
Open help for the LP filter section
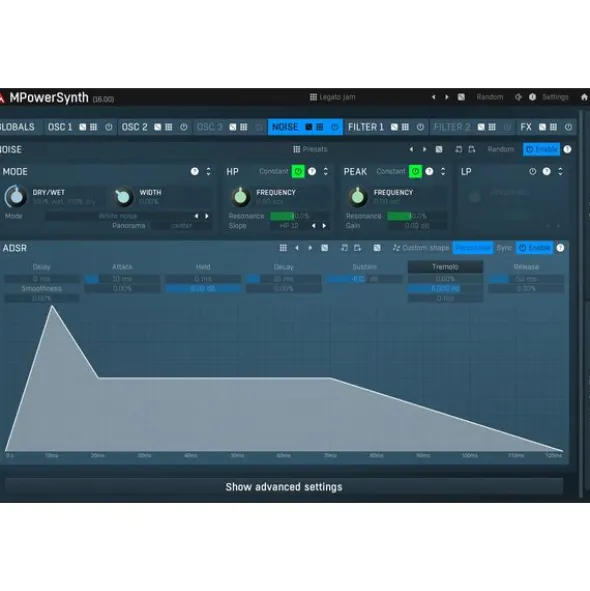546,171
